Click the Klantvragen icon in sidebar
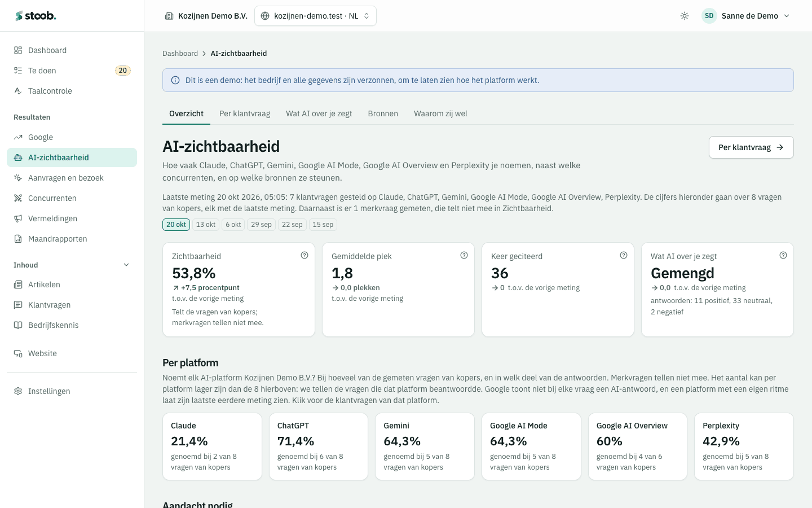The height and width of the screenshot is (508, 812). click(x=18, y=305)
